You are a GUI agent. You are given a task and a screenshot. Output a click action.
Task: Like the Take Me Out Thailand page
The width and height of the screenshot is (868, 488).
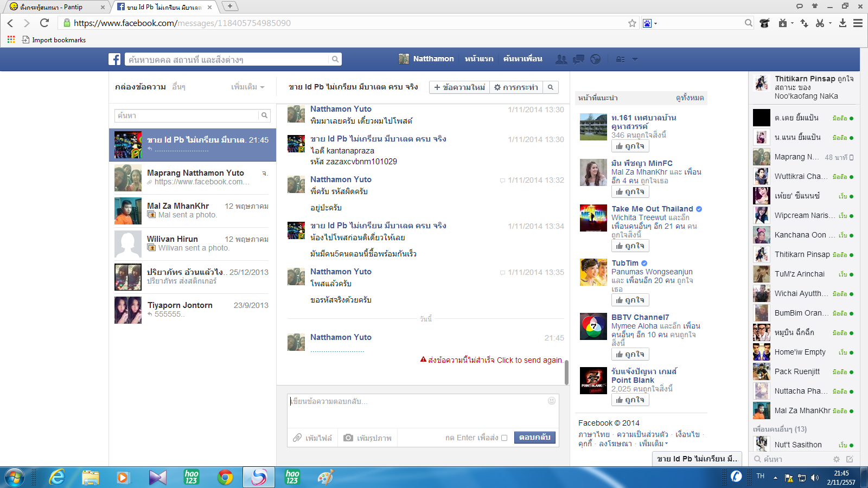pyautogui.click(x=630, y=246)
